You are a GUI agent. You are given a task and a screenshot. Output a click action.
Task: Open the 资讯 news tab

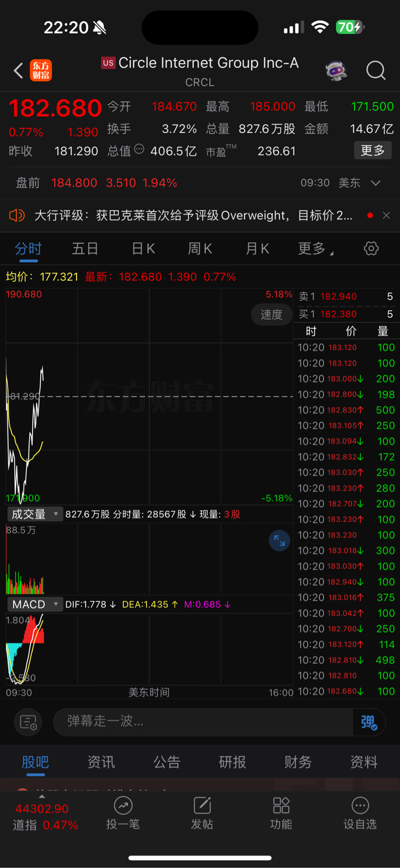pos(101,762)
